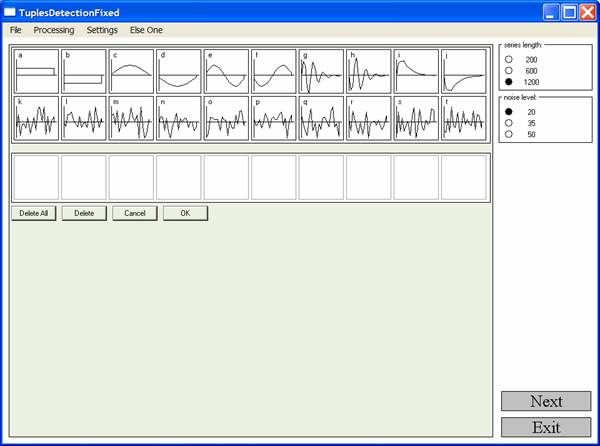The image size is (600, 446).
Task: Minimize the TuplesDetectionFixed window
Action: [x=551, y=12]
